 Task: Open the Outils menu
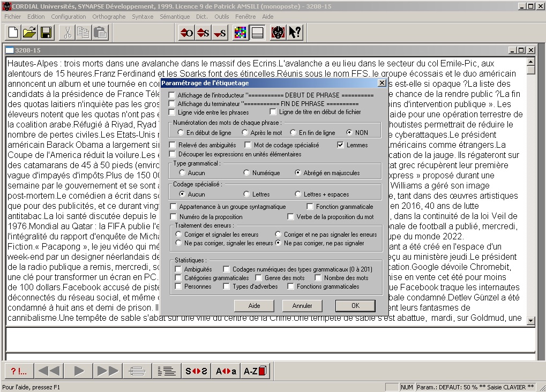point(221,17)
